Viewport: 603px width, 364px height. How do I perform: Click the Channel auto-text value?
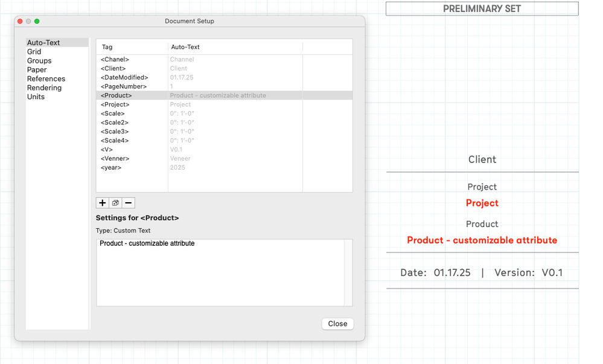tap(182, 59)
